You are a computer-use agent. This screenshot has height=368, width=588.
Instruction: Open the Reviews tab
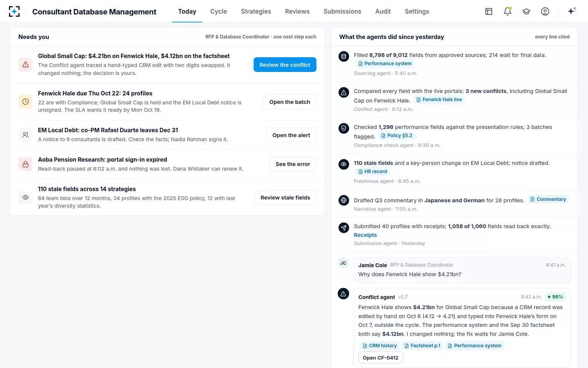297,11
